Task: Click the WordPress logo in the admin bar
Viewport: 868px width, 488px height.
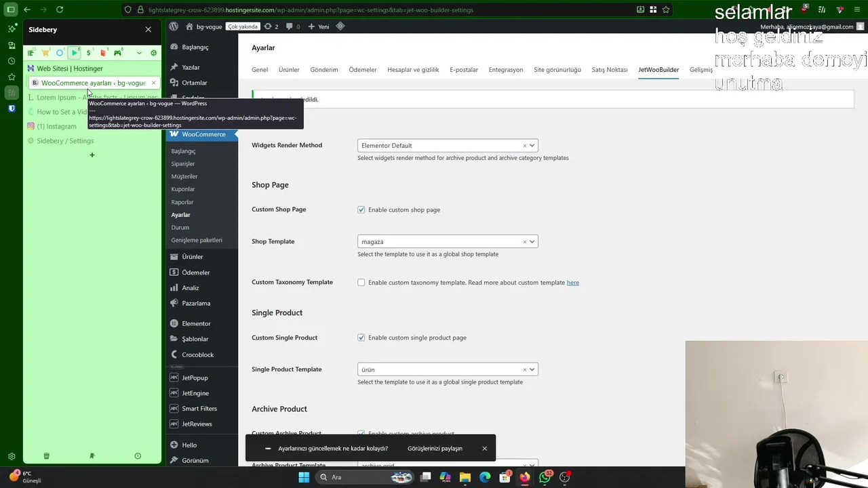Action: coord(174,26)
